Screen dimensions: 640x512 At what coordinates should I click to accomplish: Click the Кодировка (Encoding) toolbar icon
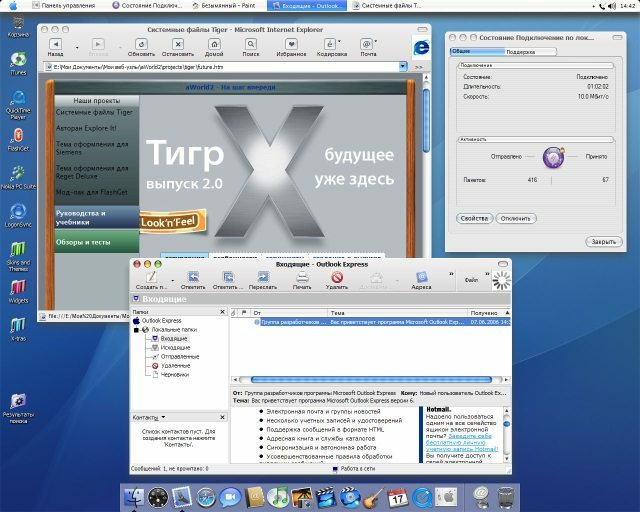pyautogui.click(x=330, y=44)
